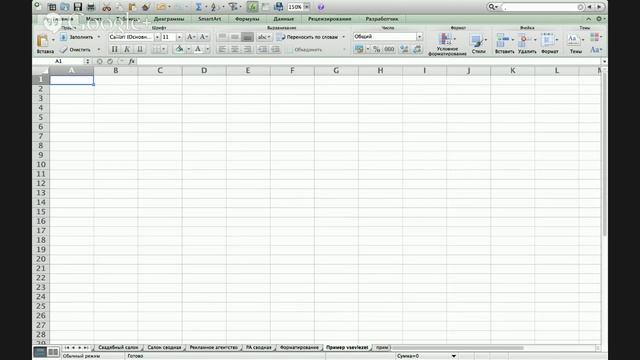
Task: Switch to the Рецензирование ribbon tab
Action: coord(329,19)
